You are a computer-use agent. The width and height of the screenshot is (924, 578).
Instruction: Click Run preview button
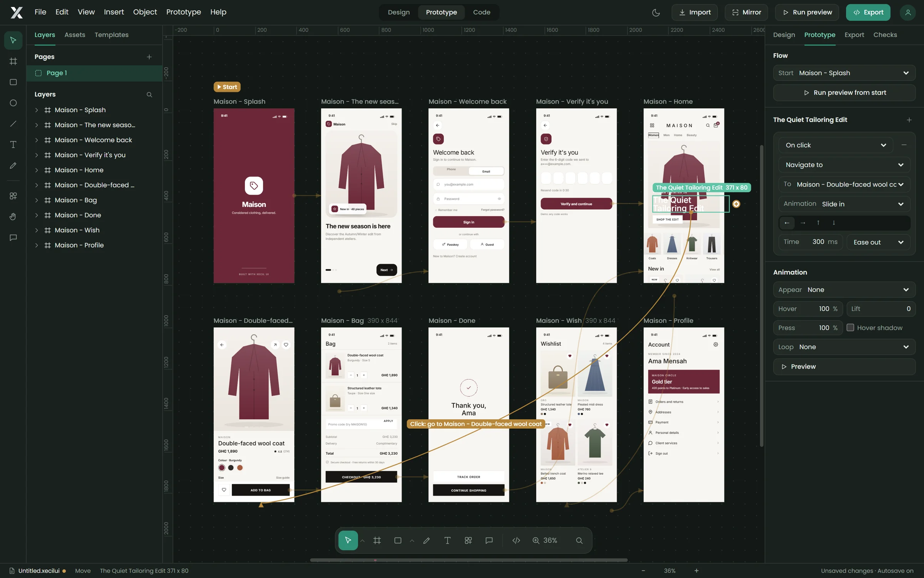[807, 12]
